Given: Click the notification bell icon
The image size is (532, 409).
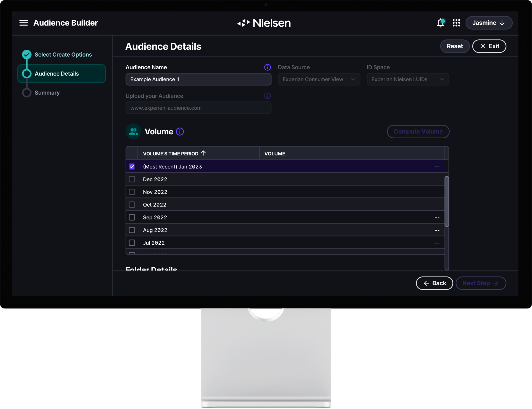Looking at the screenshot, I should tap(440, 23).
